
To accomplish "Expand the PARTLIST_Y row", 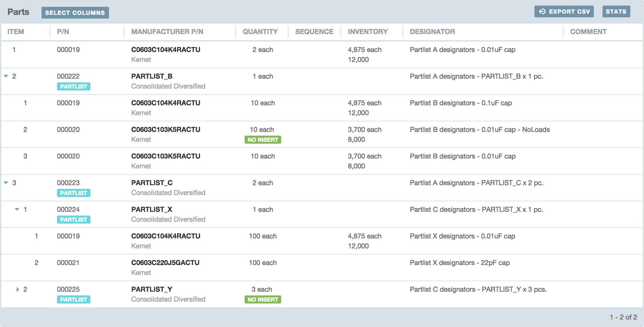I will coord(18,289).
